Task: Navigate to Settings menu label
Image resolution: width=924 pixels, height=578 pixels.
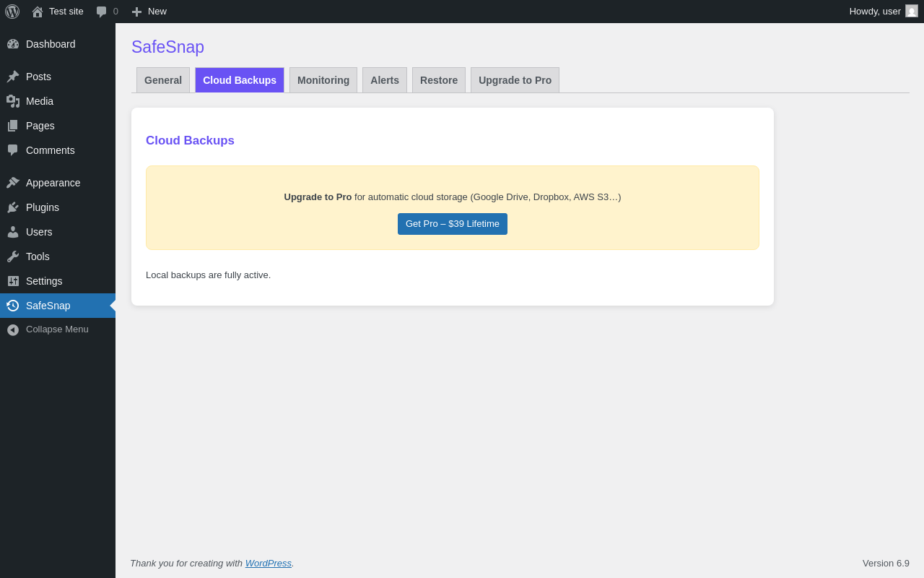Action: click(44, 281)
